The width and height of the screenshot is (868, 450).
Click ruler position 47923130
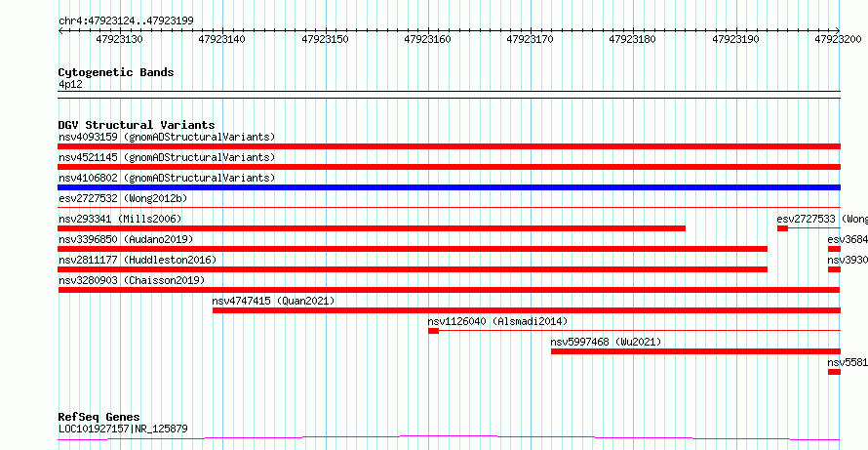[120, 39]
